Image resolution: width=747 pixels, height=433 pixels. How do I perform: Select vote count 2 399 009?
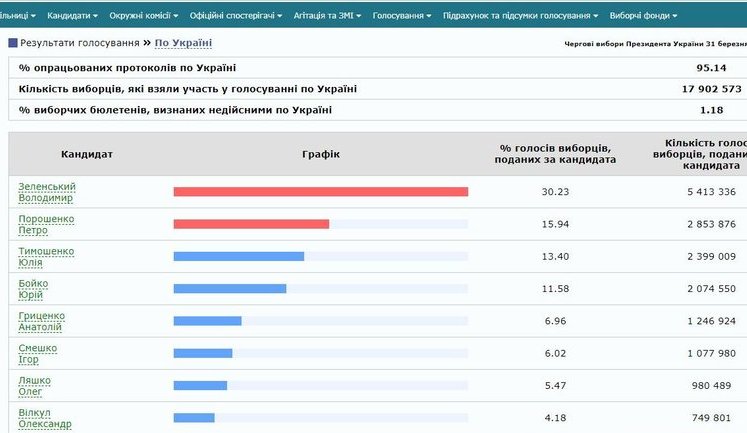(x=711, y=256)
